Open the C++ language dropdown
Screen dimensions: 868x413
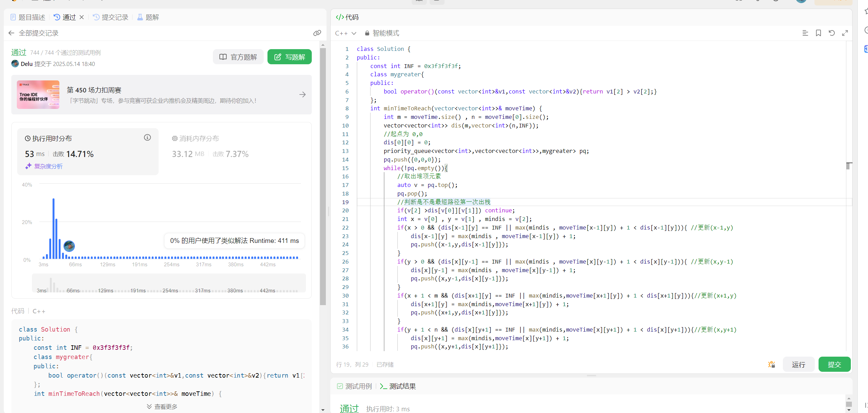click(x=346, y=33)
